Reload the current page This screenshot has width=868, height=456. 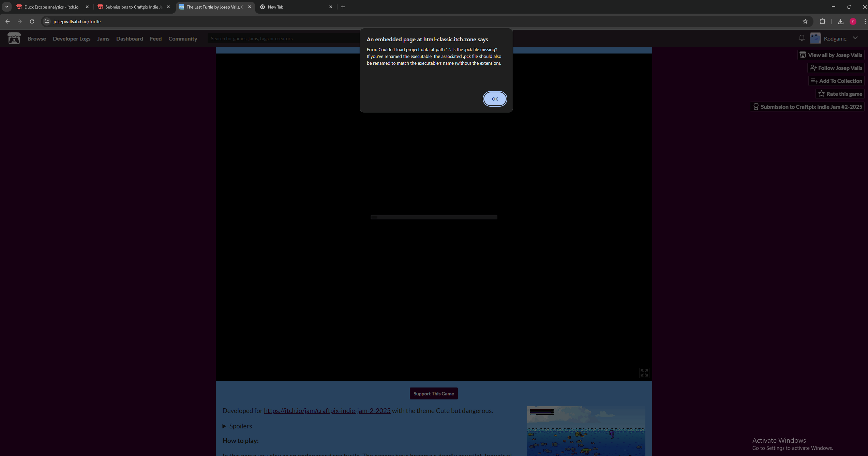click(32, 21)
